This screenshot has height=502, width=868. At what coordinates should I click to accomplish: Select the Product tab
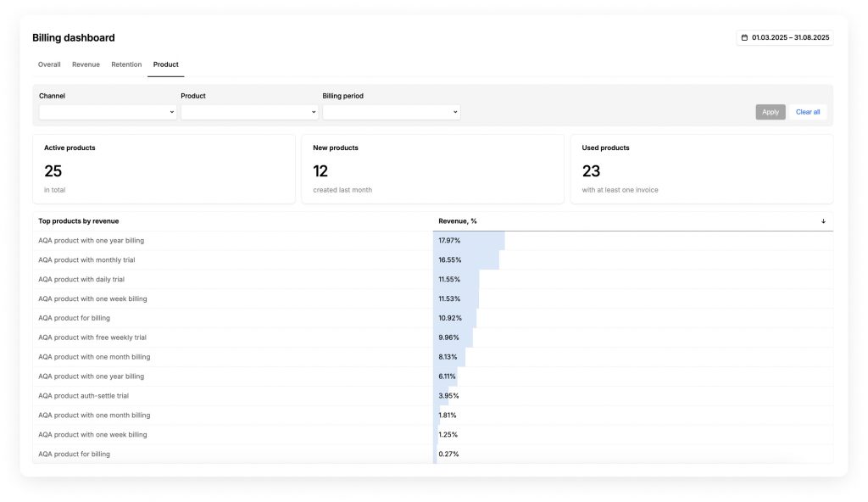[165, 64]
